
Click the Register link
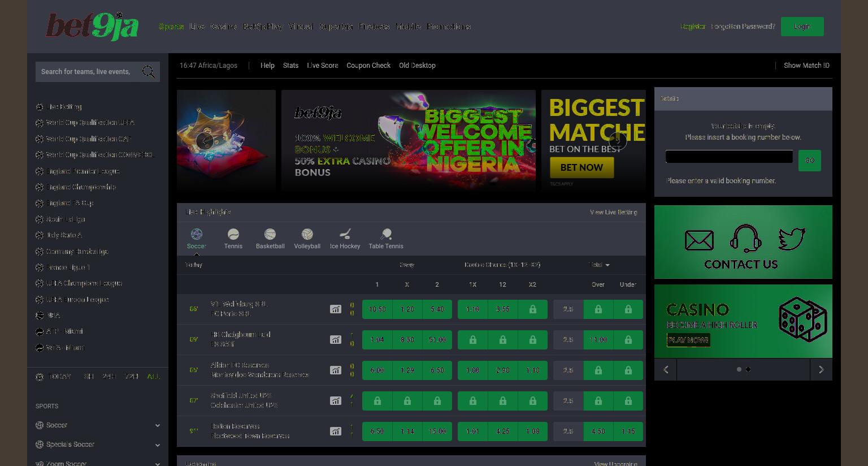tap(693, 27)
